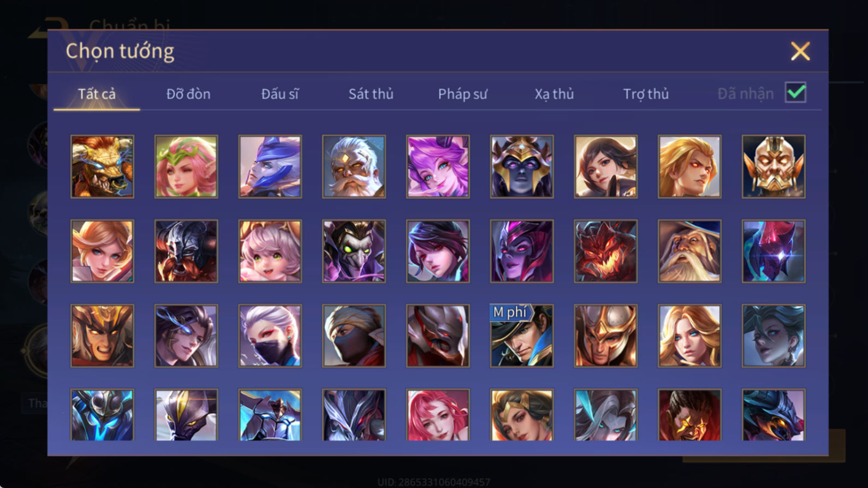Screen dimensions: 868x488
Task: Open the Sát thủ tab
Action: [371, 94]
